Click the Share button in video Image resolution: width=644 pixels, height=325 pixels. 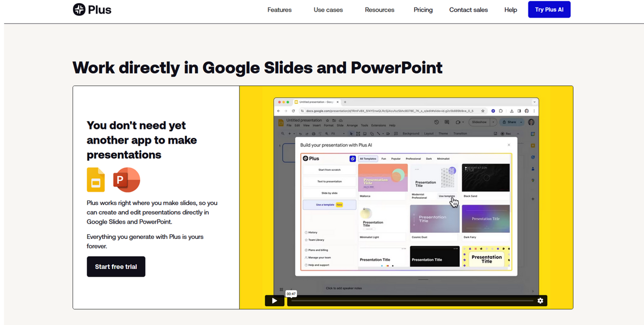(509, 122)
